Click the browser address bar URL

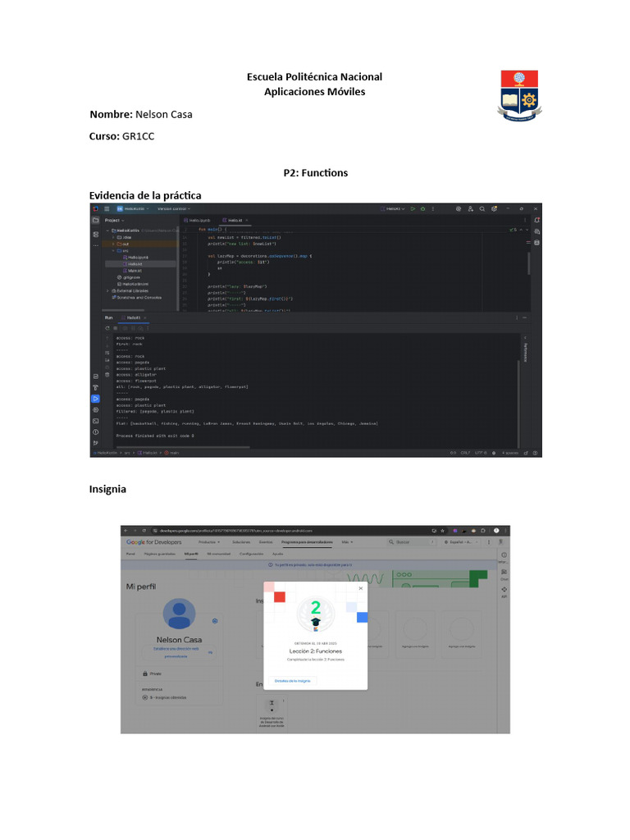(x=235, y=531)
